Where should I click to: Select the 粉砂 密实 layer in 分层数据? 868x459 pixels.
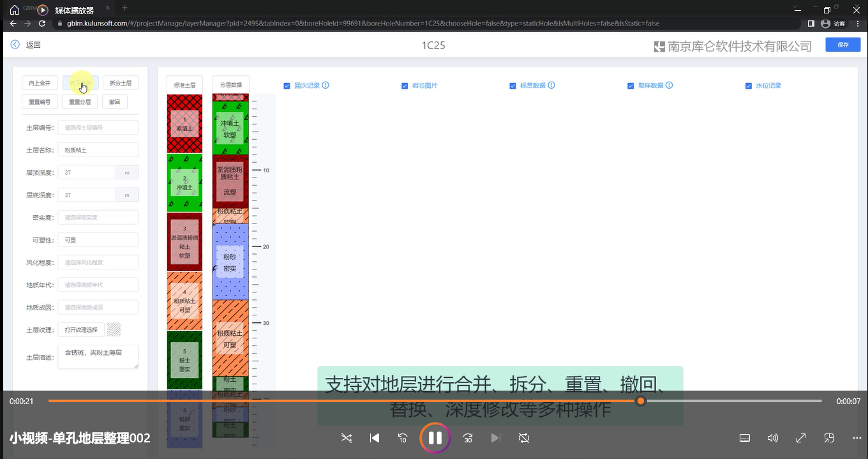tap(230, 262)
